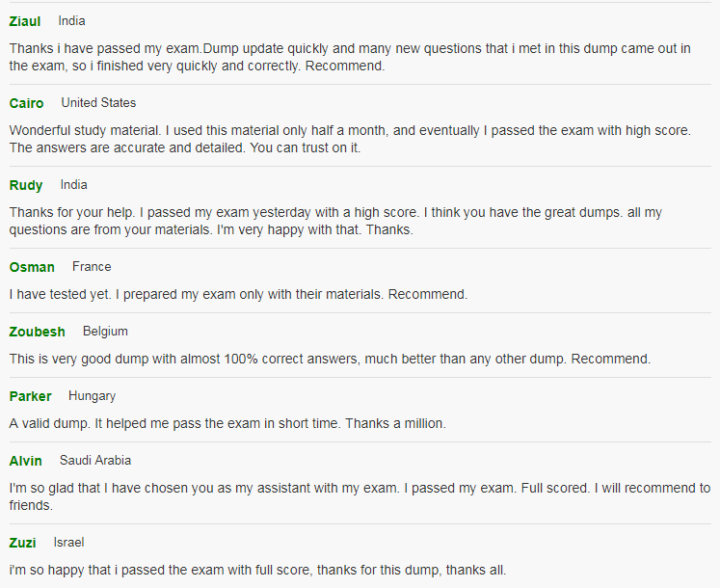
Task: Click reviewer name Parker
Action: pyautogui.click(x=30, y=396)
